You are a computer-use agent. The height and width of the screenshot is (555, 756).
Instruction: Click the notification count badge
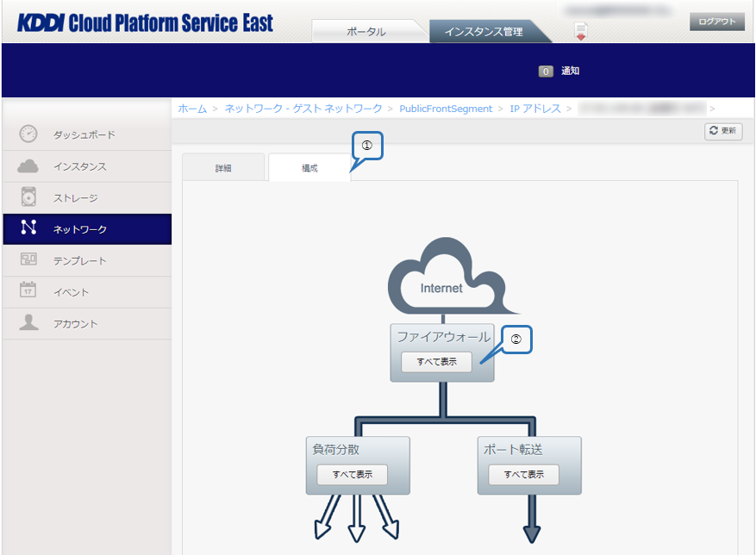[546, 72]
